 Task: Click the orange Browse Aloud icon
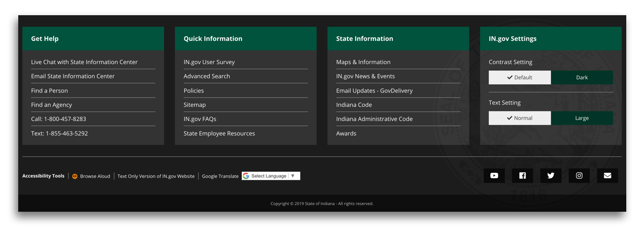75,176
